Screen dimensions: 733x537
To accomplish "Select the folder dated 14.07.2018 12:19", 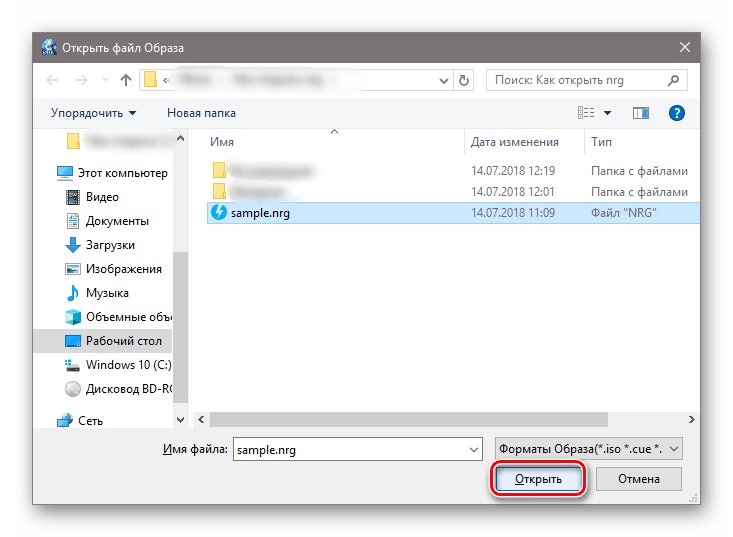I will (453, 171).
